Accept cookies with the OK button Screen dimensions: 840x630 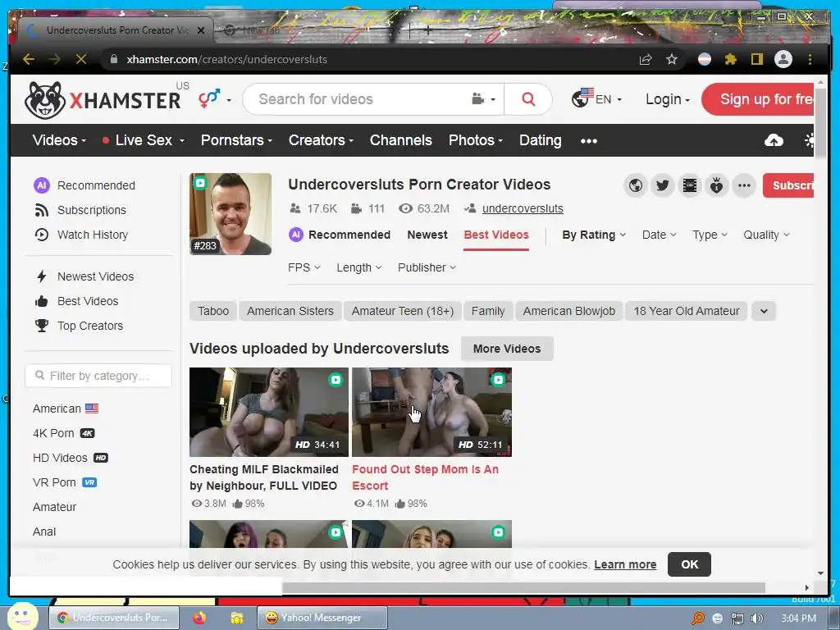coord(689,564)
